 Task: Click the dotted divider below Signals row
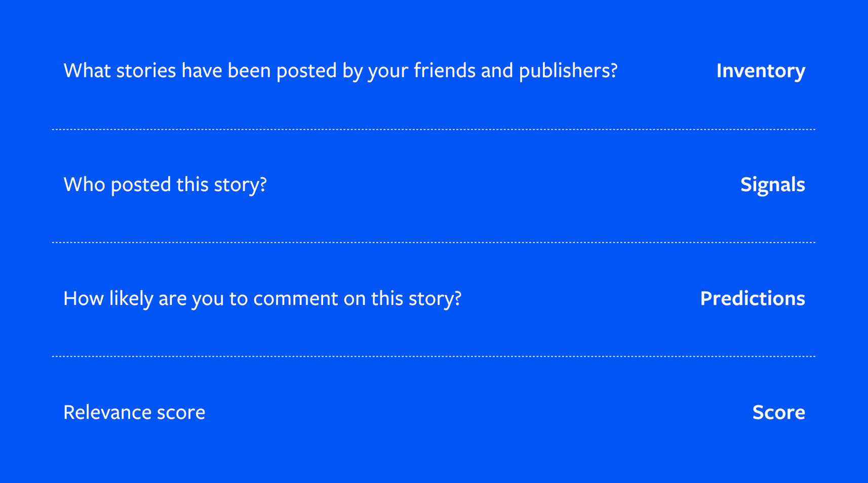pos(433,243)
